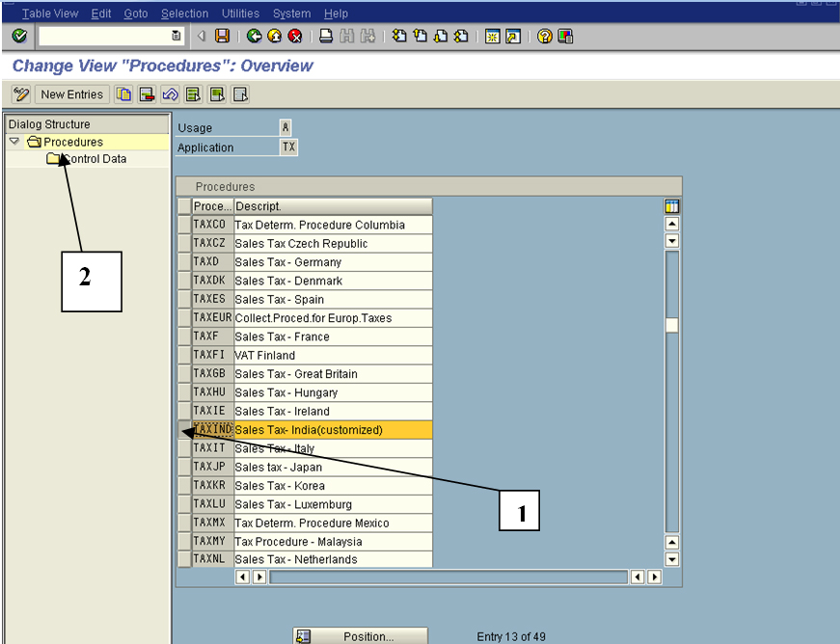Click the green Enter checkmark icon

pos(19,36)
